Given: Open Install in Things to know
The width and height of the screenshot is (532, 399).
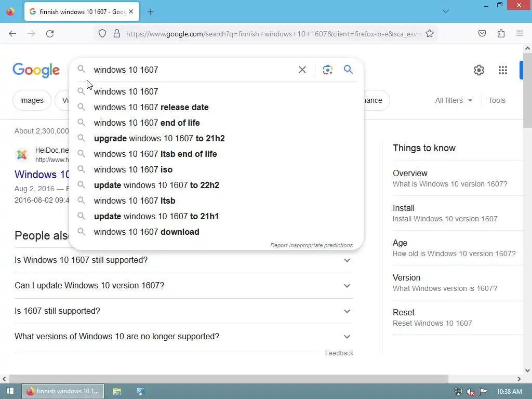Looking at the screenshot, I should [457, 213].
